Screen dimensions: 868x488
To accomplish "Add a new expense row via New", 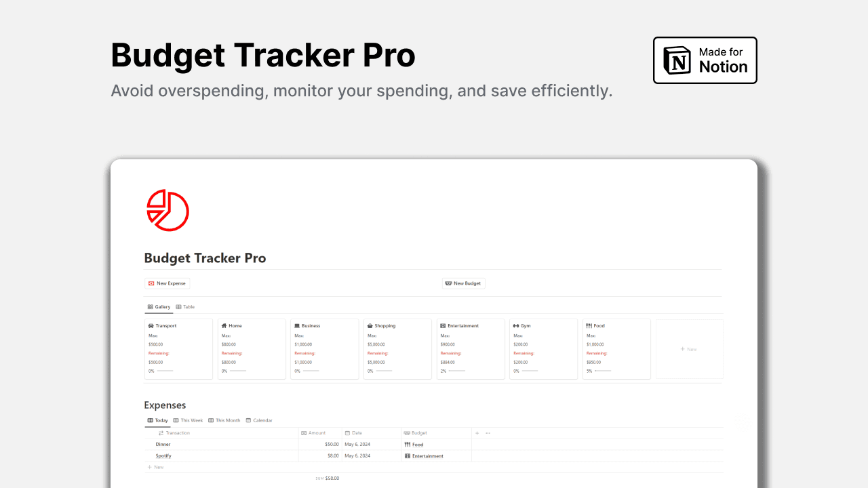I will coord(157,466).
